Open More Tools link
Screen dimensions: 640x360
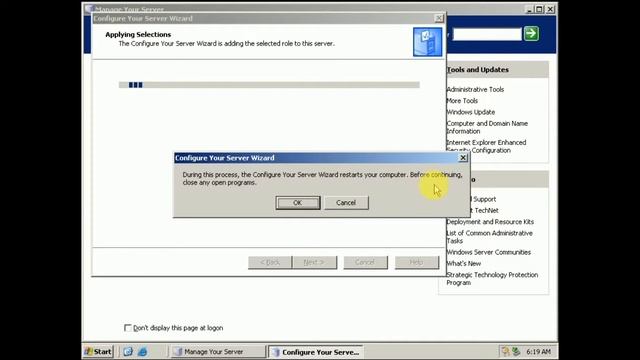click(x=462, y=101)
